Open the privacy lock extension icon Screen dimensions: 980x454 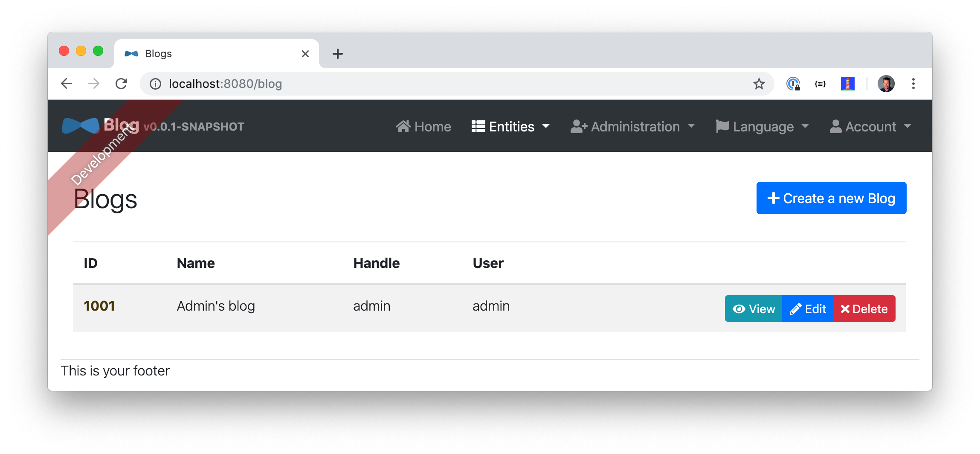pyautogui.click(x=793, y=84)
